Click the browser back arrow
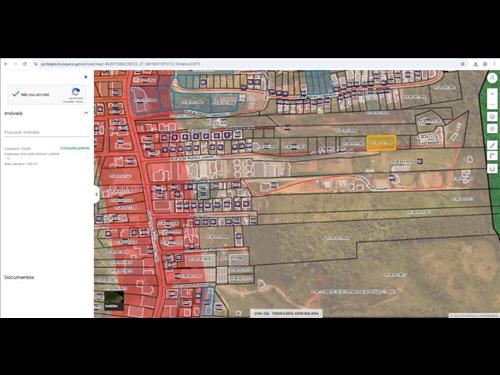This screenshot has height=375, width=500. tap(6, 64)
